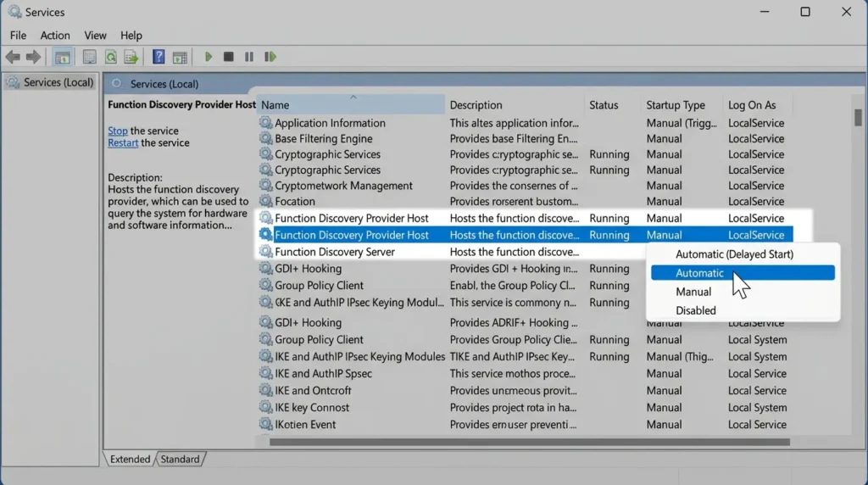Click the gear icon of Function Discovery Server
The width and height of the screenshot is (868, 485).
click(265, 251)
